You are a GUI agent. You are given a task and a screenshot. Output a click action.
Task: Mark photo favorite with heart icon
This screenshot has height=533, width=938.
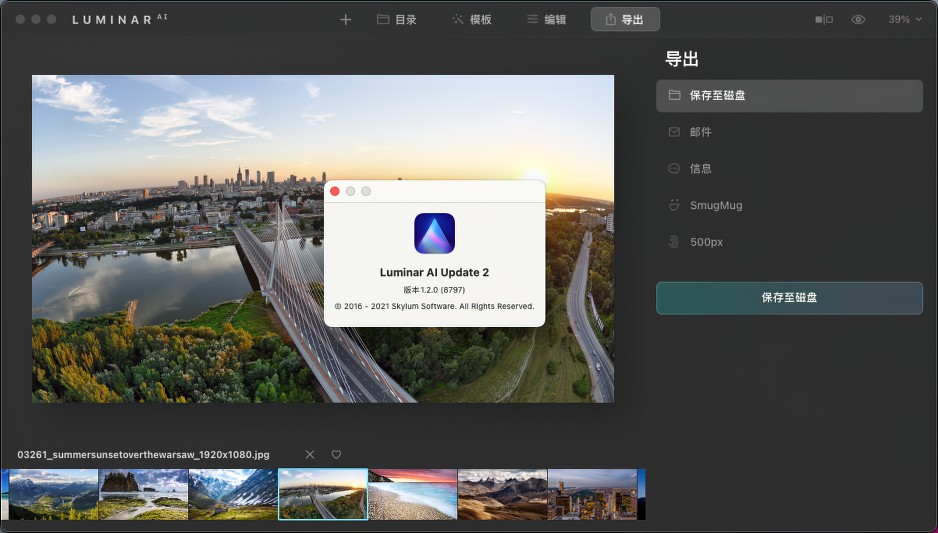coord(336,455)
